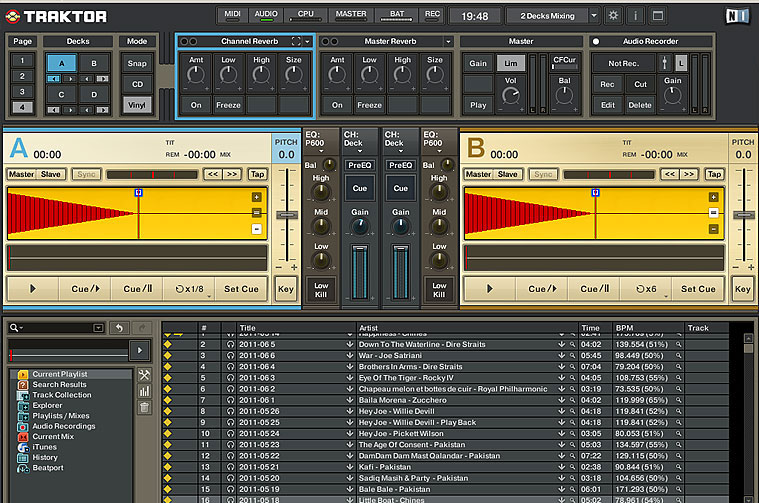Image resolution: width=759 pixels, height=503 pixels.
Task: Zoom in Deck A waveform with plus
Action: tap(257, 197)
